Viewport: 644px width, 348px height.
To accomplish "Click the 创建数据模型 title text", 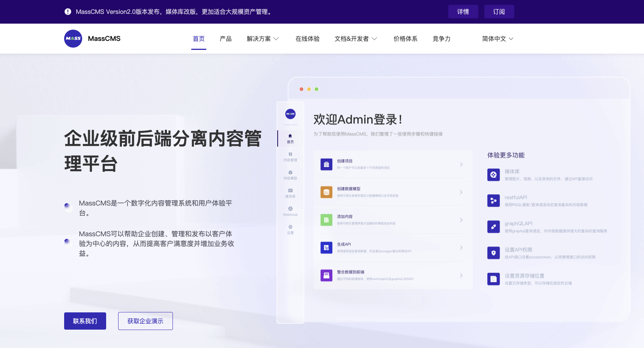I will (349, 189).
